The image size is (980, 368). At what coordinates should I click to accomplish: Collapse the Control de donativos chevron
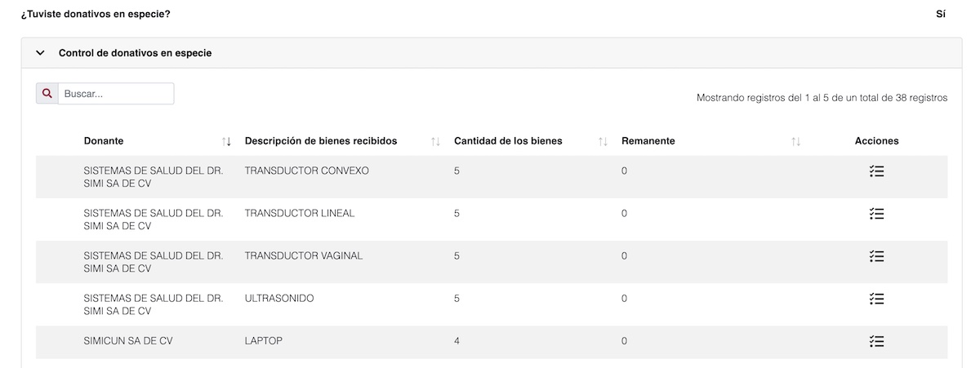coord(40,53)
